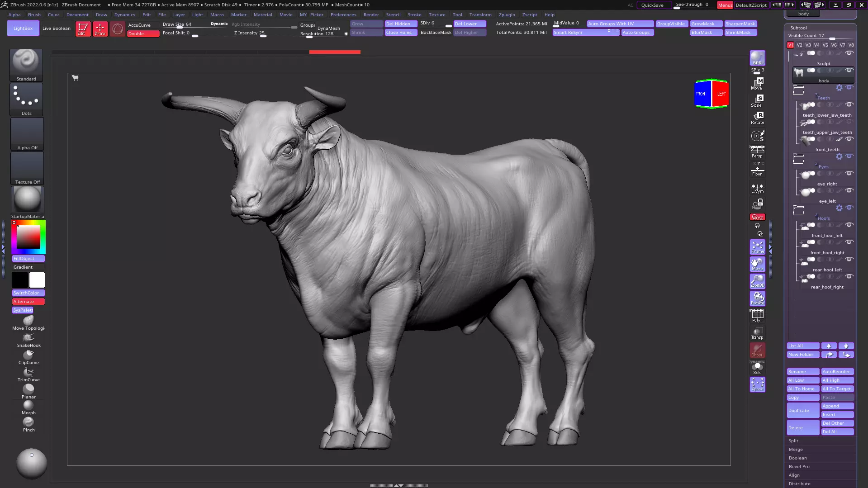Screen dimensions: 868x488
Task: Click the BPR render icon
Action: 757,58
